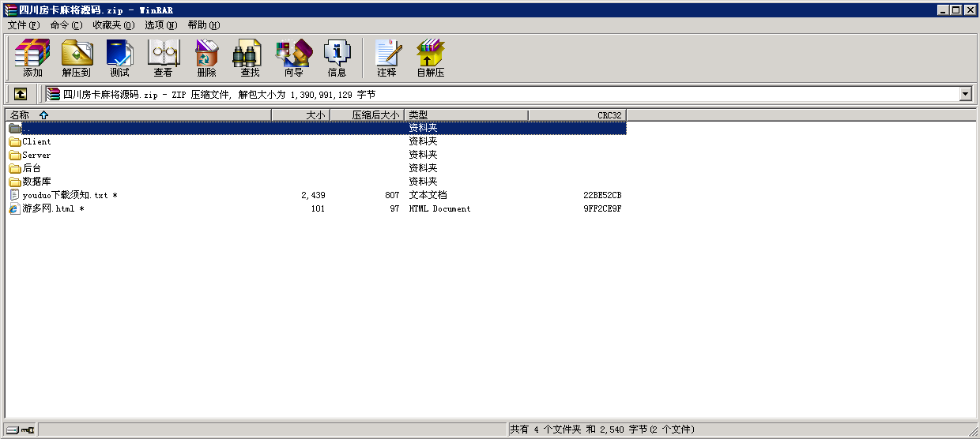Expand the archive path dropdown arrow

click(x=965, y=95)
